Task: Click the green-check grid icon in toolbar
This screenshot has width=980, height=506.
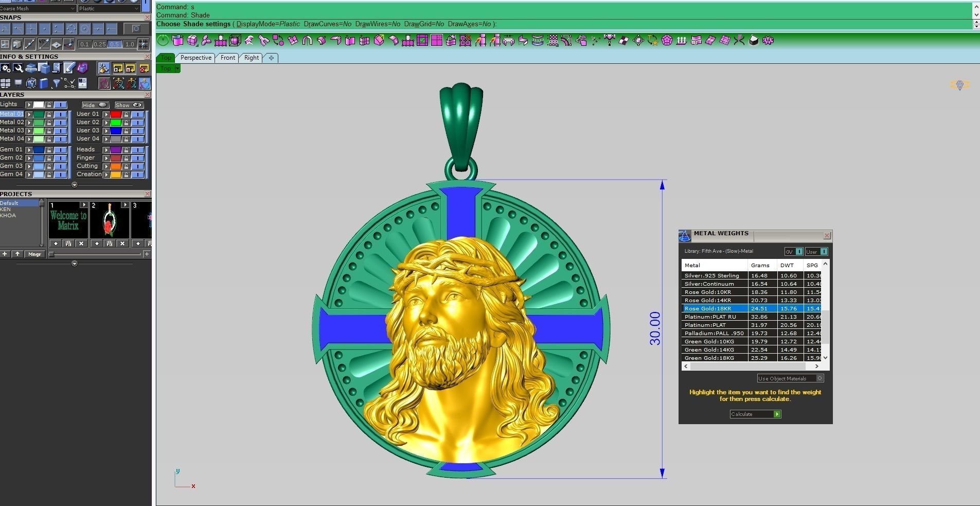Action: click(x=422, y=40)
